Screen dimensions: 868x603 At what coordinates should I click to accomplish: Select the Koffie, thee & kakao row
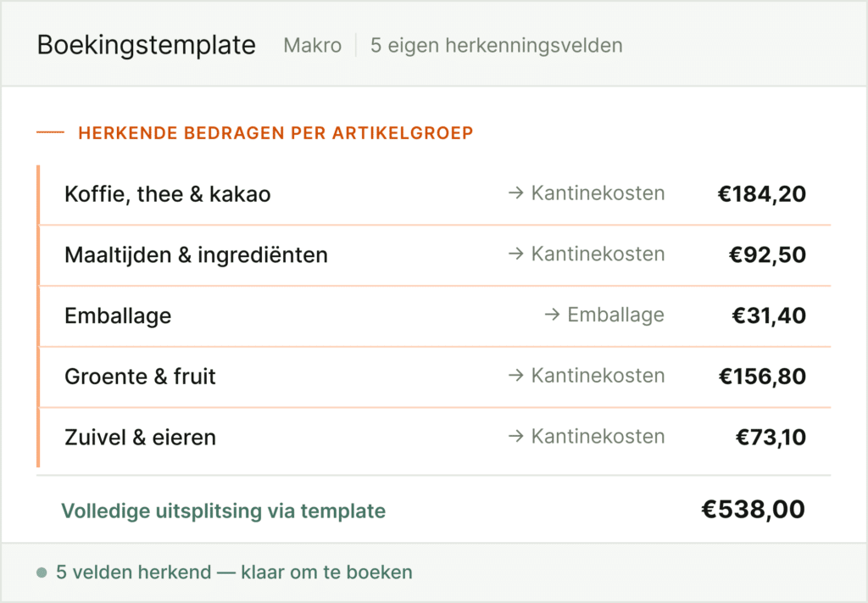pos(168,194)
